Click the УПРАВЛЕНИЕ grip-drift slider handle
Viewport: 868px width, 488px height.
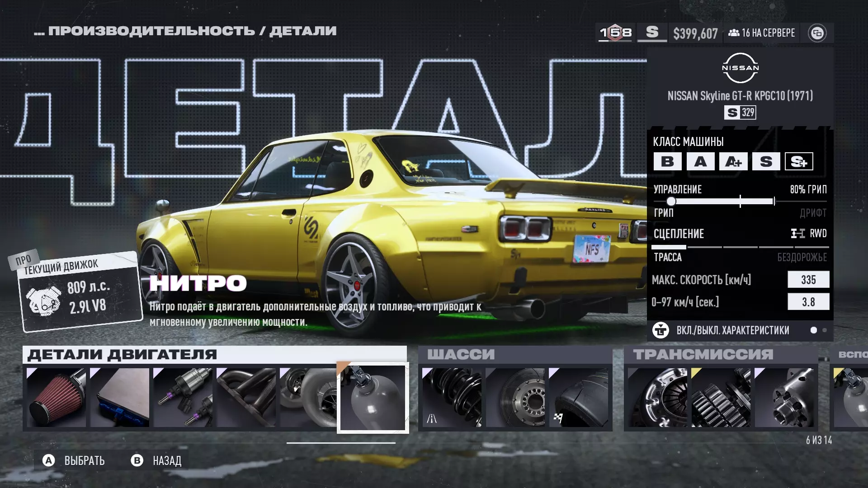(671, 202)
